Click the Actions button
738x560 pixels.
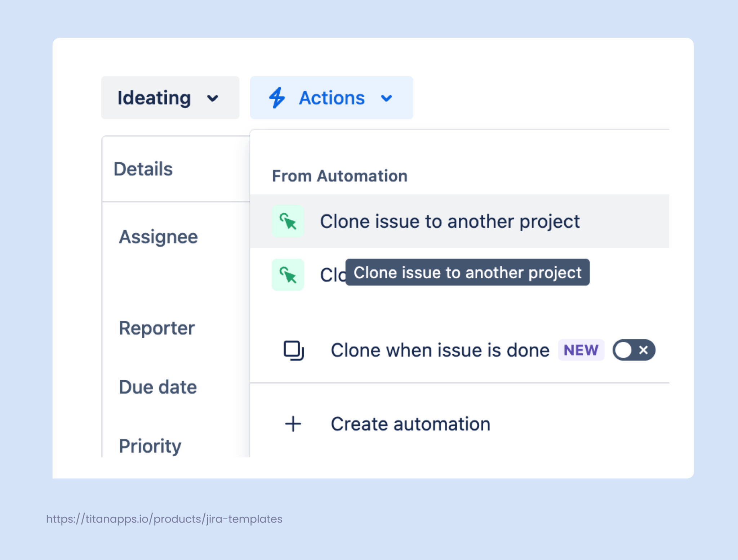tap(332, 98)
